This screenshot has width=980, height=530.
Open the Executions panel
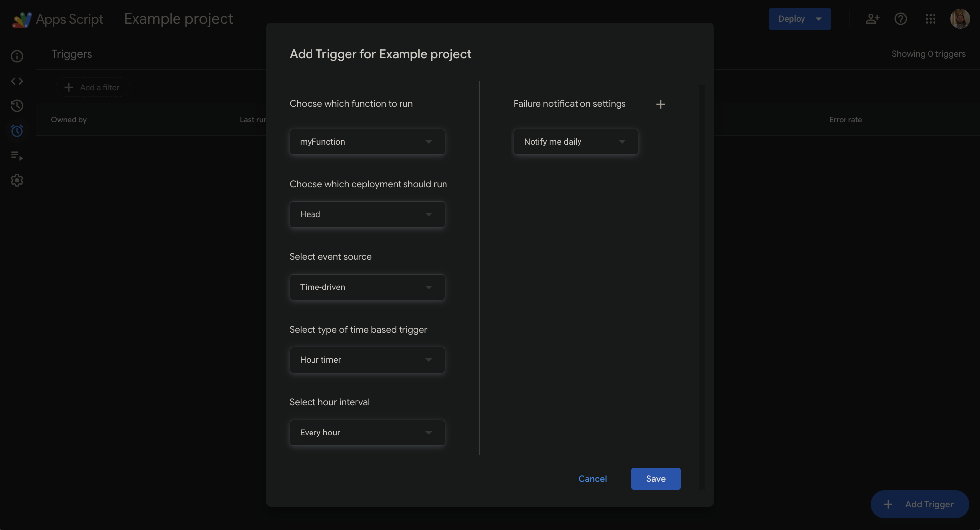(17, 156)
